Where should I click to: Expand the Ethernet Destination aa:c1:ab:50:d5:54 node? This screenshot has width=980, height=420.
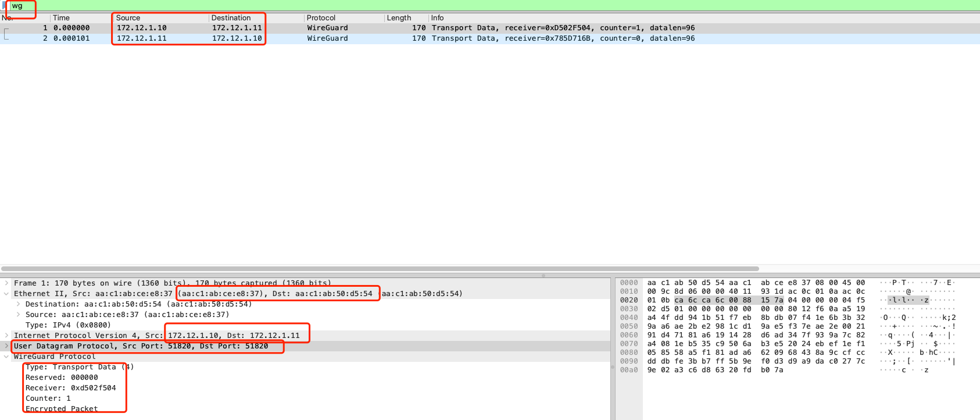[18, 304]
